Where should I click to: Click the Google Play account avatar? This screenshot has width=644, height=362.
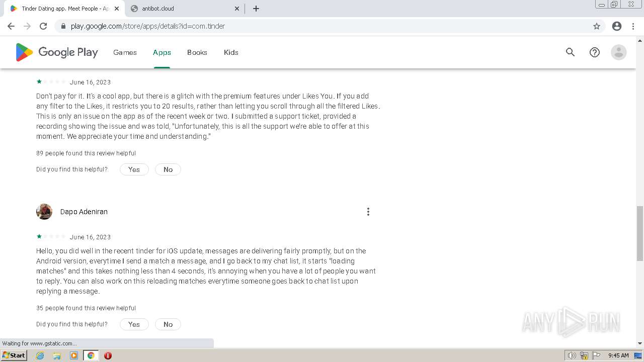click(x=619, y=52)
